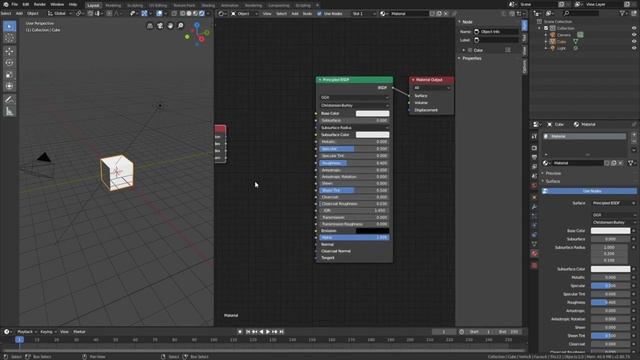Image resolution: width=640 pixels, height=360 pixels.
Task: Open the Slot 1 material slot dropdown
Action: point(363,13)
